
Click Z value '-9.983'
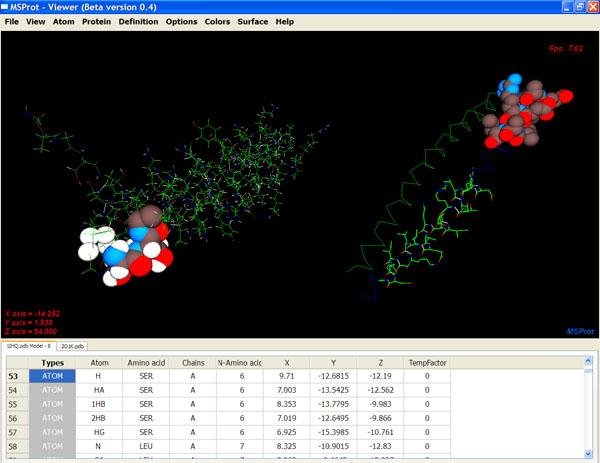[380, 404]
